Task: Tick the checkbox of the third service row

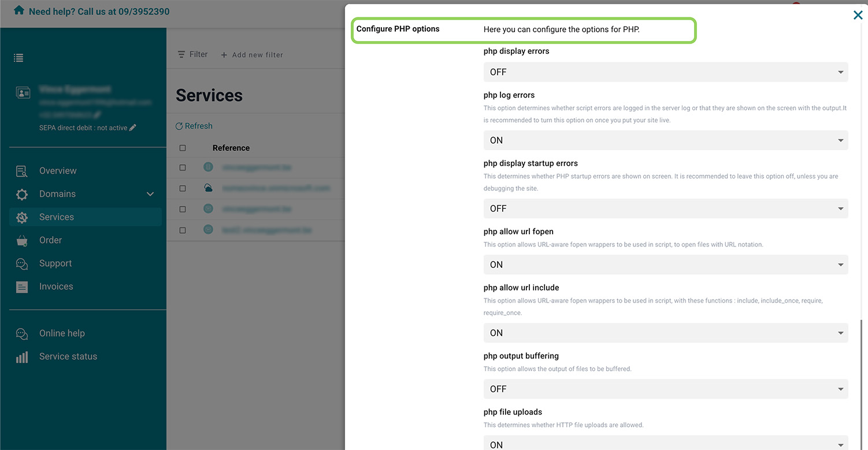Action: pos(183,209)
